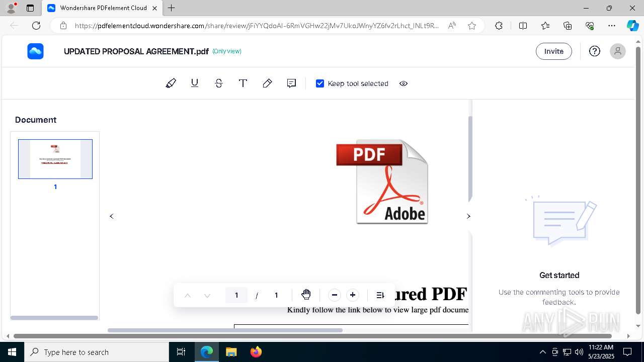Click the thumbnail panel horizontal scrollbar
Image resolution: width=644 pixels, height=362 pixels.
[54, 318]
